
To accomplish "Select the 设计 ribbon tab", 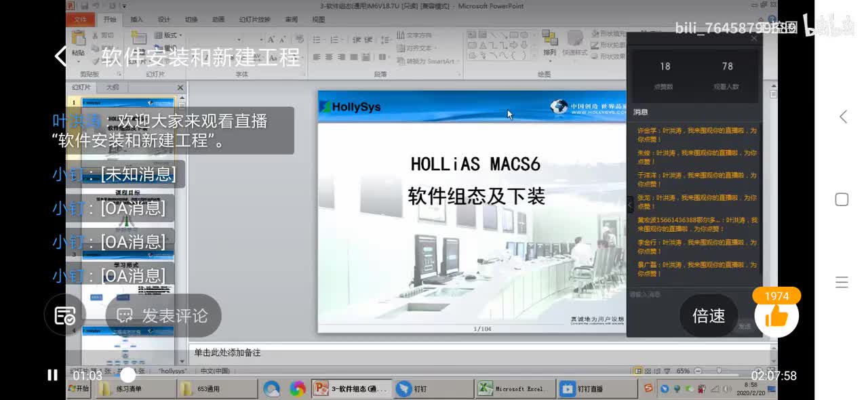I will click(164, 20).
